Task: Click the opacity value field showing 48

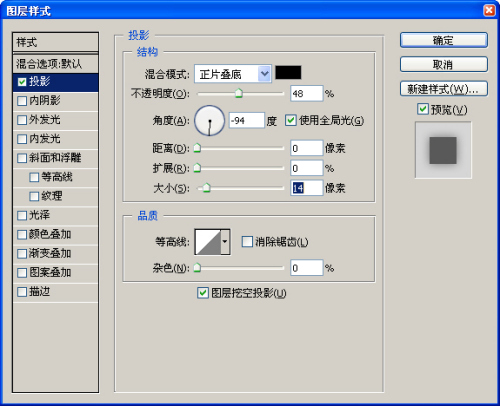Action: 307,94
